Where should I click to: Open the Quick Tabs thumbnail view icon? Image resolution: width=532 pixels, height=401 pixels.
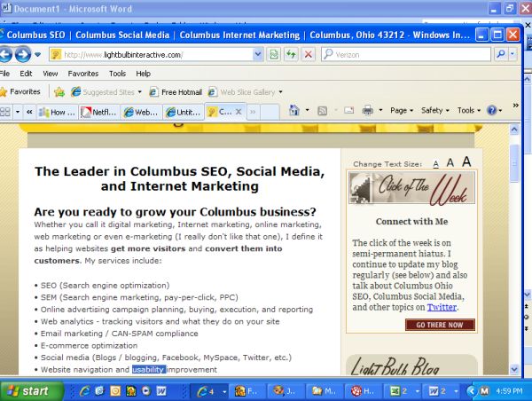pyautogui.click(x=5, y=112)
